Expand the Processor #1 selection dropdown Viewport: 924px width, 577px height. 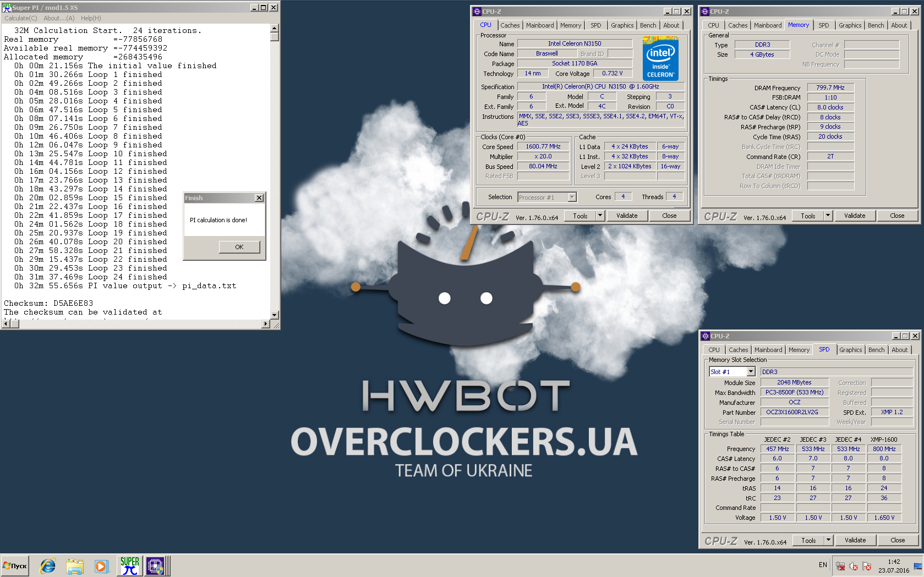(572, 197)
